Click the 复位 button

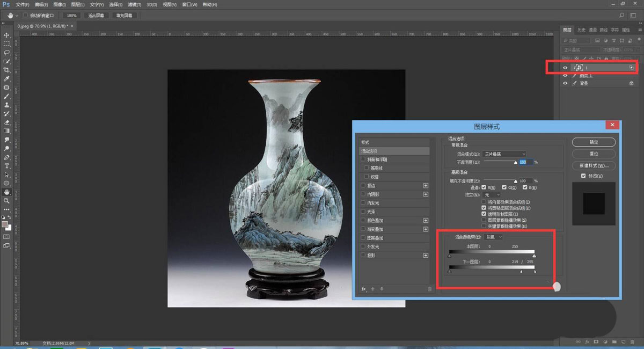(594, 154)
